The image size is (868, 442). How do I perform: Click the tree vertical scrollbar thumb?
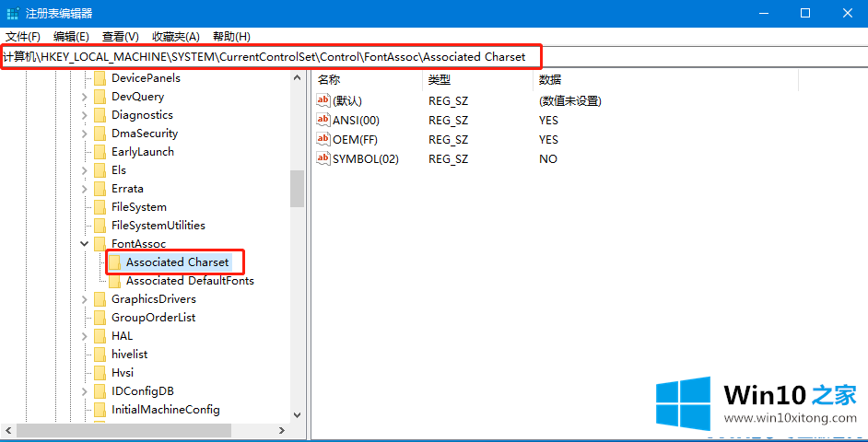pyautogui.click(x=298, y=188)
